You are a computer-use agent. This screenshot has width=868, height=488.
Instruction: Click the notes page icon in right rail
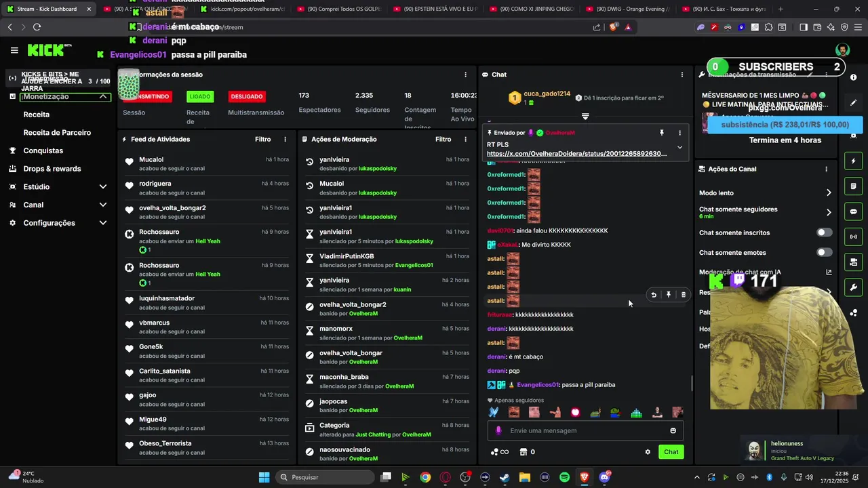854,186
